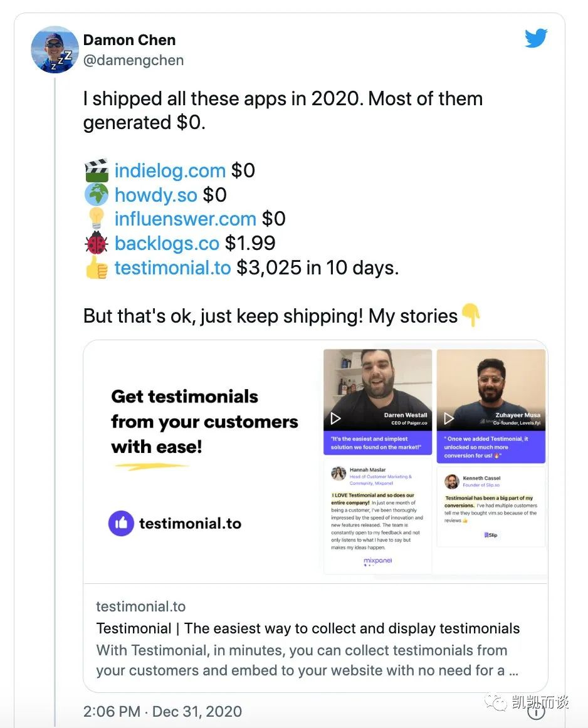The image size is (588, 728).
Task: Open the indielog.com link
Action: 170,171
